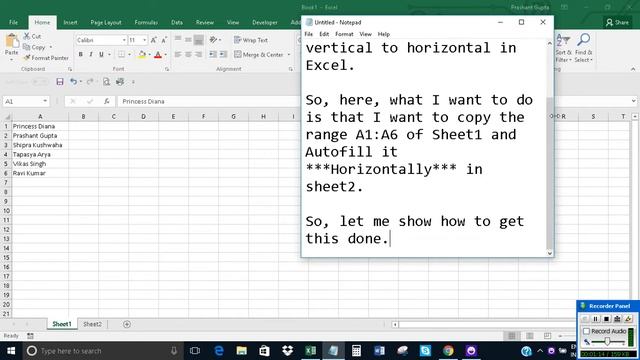
Task: Click the toolbox icon in Recorder Panel
Action: click(x=617, y=319)
